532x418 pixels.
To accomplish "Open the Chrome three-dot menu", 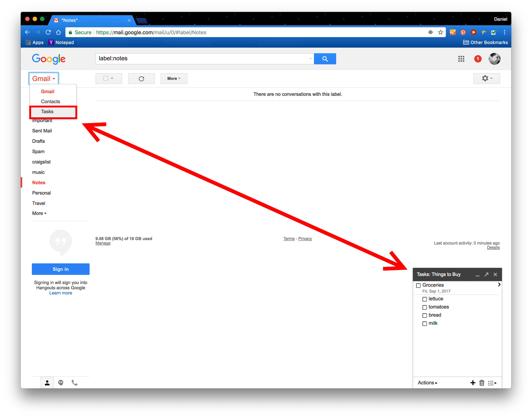I will pos(504,32).
